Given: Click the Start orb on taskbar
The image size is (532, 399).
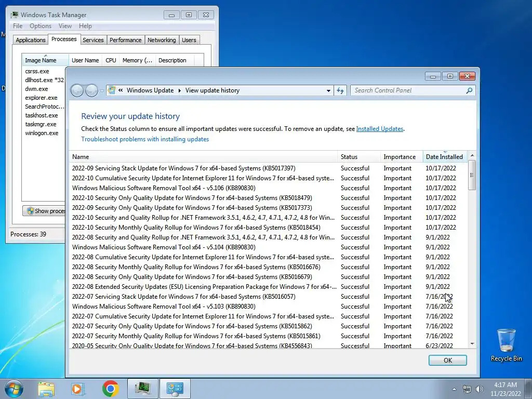Looking at the screenshot, I should click(13, 389).
